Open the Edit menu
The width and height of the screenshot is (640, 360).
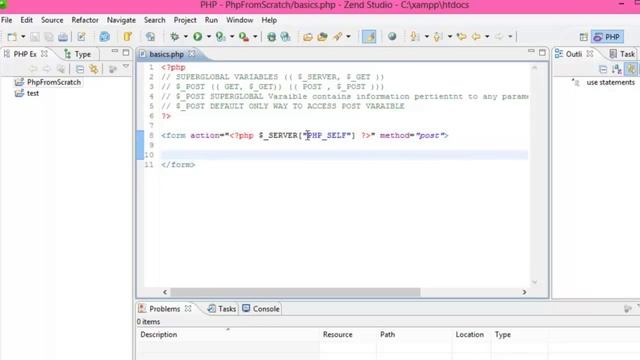[x=27, y=20]
